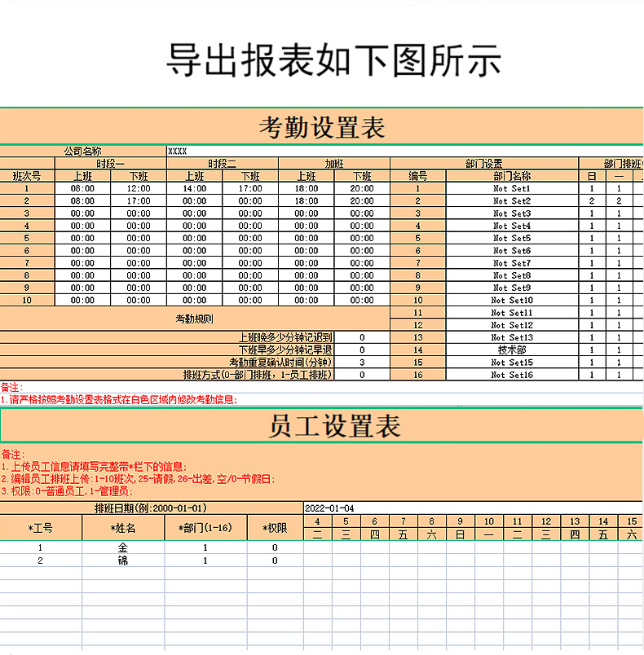Click shift 1 时段二 上班 time 14:00
Screen dimensions: 644x655
coord(194,189)
